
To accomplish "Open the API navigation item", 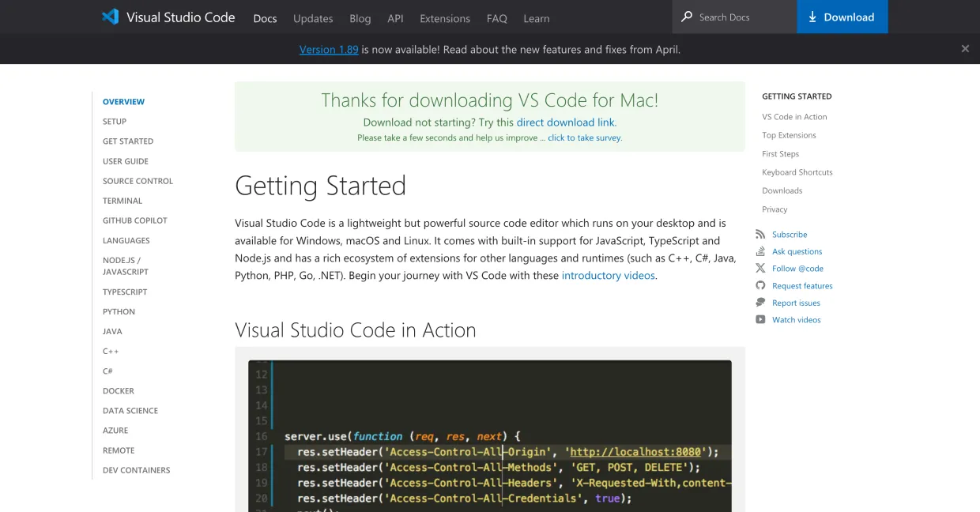I will (x=395, y=18).
